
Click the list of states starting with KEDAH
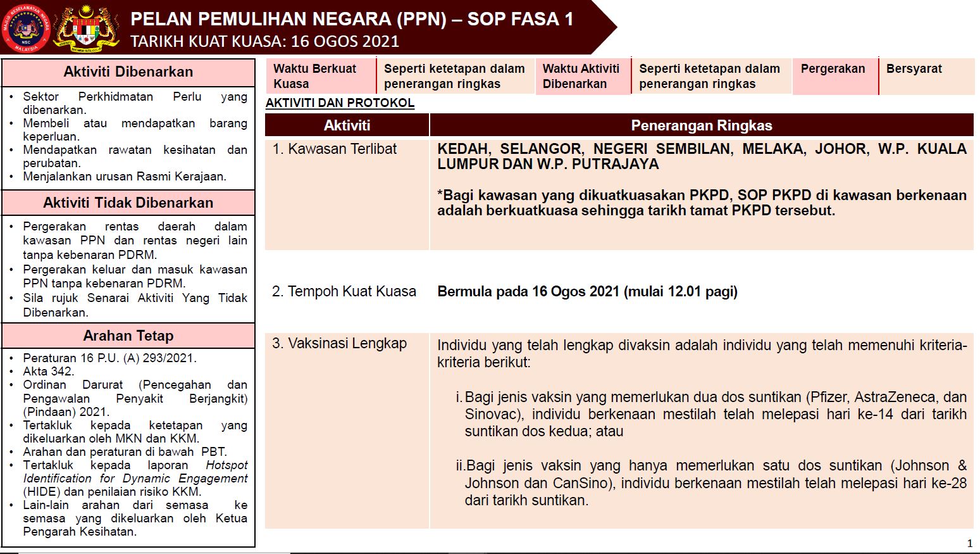pyautogui.click(x=701, y=156)
